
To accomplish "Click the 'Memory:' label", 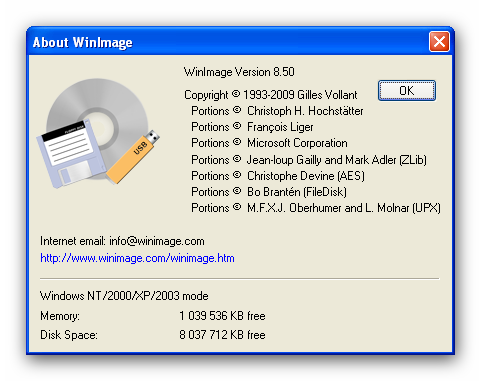I will (x=60, y=316).
